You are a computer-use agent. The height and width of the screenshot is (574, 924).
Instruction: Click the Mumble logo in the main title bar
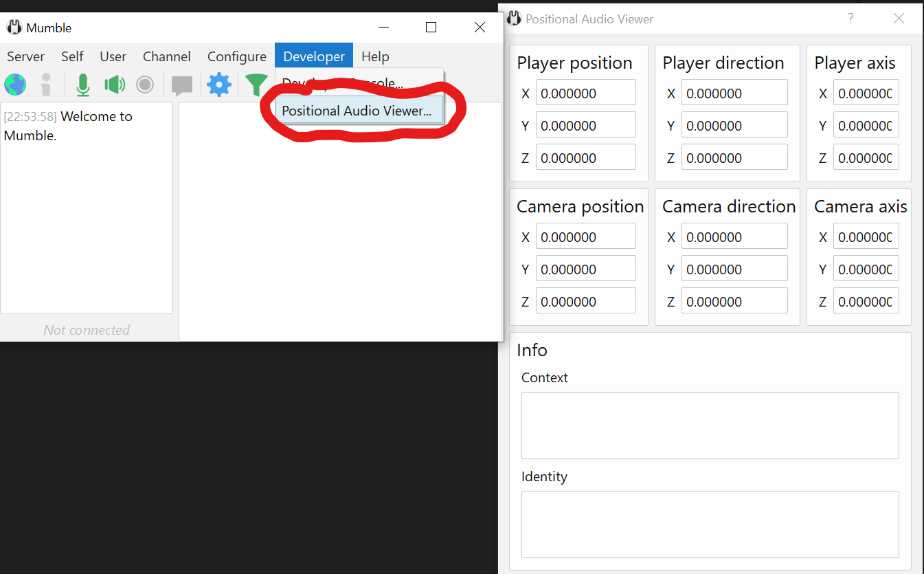14,27
